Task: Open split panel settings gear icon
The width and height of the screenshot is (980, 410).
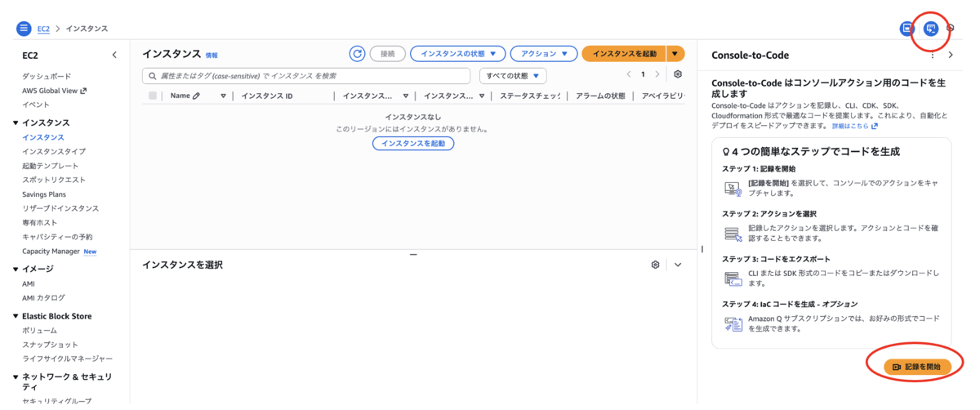Action: pos(655,265)
